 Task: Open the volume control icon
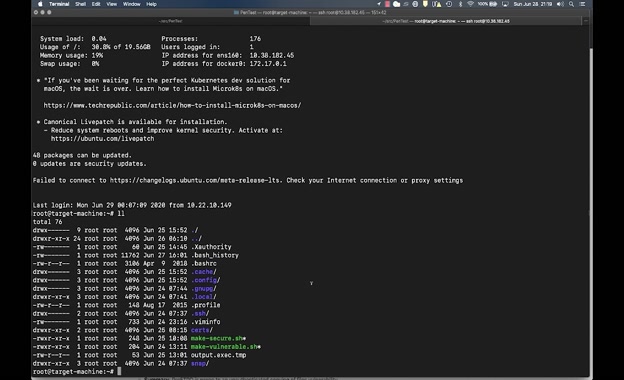tap(560, 4)
